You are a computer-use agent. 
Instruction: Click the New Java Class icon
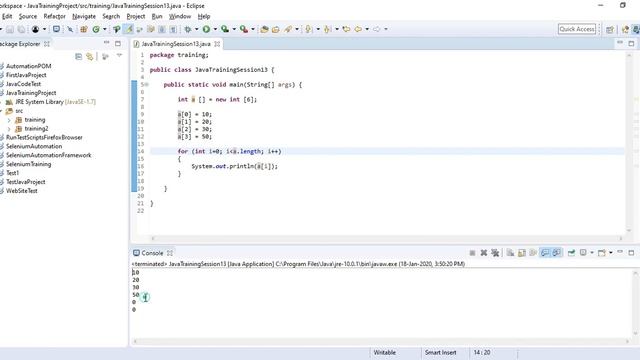point(96,29)
